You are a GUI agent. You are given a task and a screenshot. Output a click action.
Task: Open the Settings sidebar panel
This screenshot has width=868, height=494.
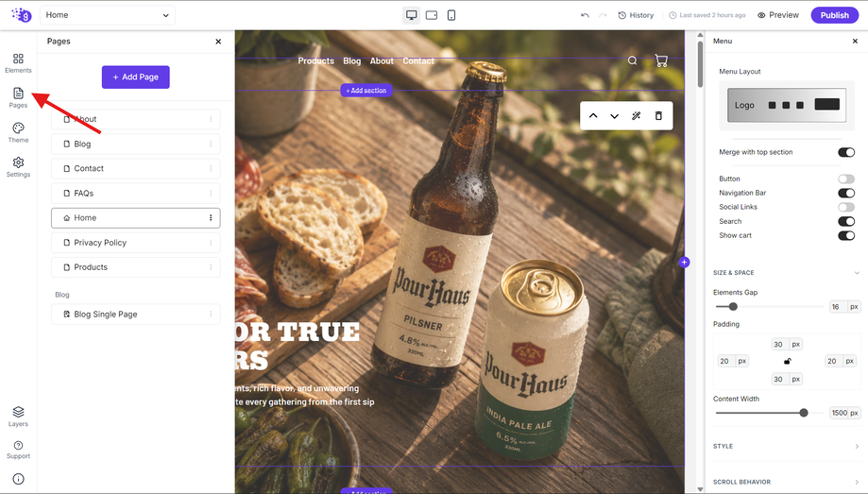click(18, 167)
